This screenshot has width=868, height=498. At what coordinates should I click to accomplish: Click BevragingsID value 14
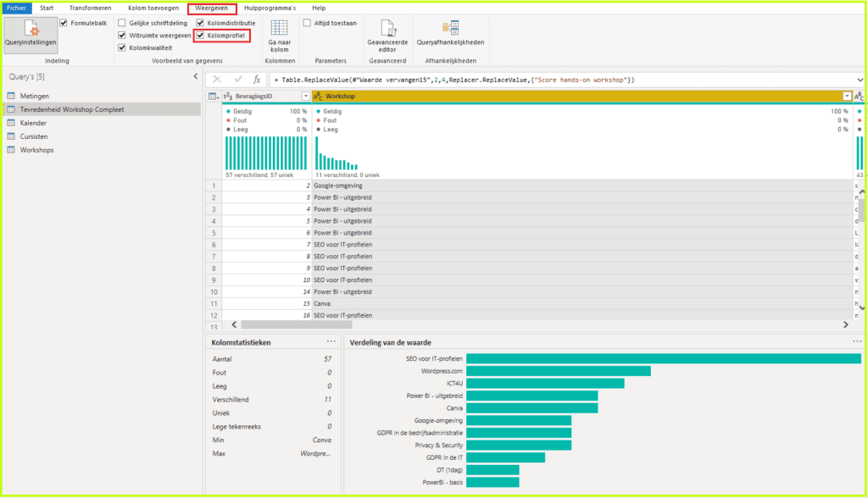[266, 291]
